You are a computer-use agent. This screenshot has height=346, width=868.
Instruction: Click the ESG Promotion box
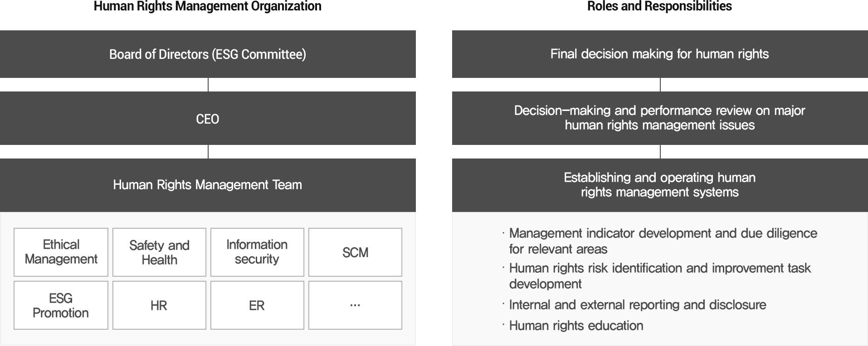point(61,305)
